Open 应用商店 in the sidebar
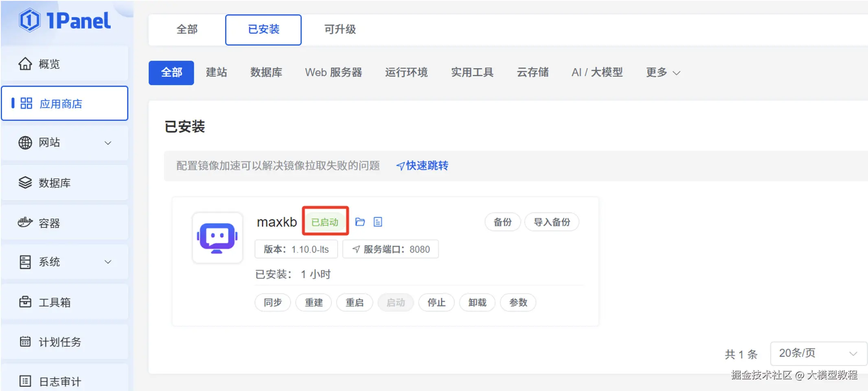Image resolution: width=868 pixels, height=391 pixels. [65, 103]
